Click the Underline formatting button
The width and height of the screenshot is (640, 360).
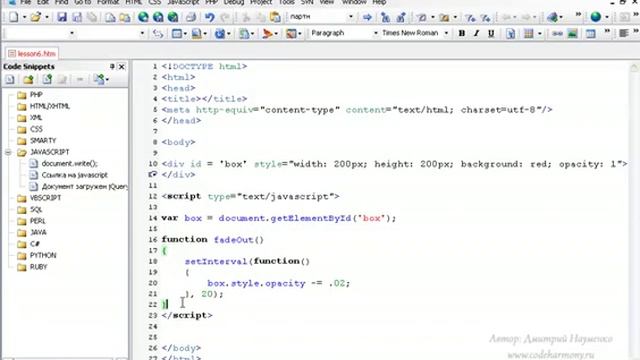click(491, 33)
